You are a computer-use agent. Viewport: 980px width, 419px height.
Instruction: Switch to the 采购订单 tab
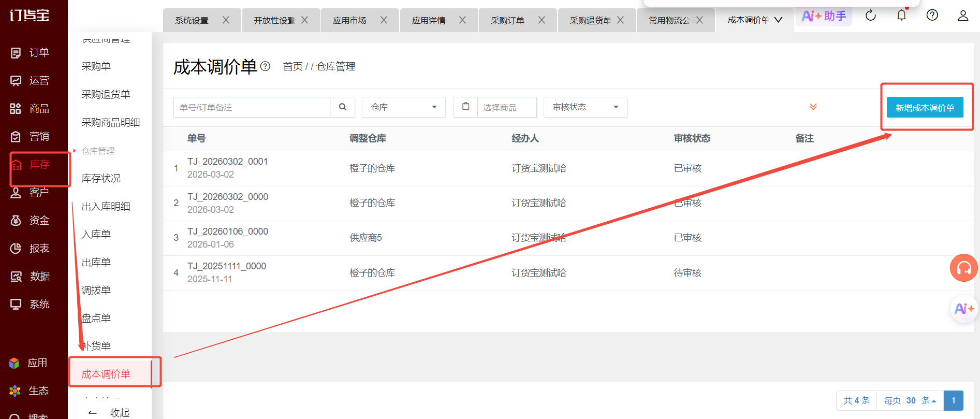tap(507, 20)
